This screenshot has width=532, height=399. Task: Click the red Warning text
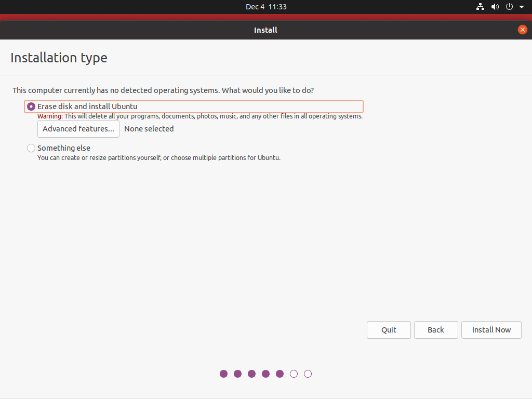click(x=50, y=116)
